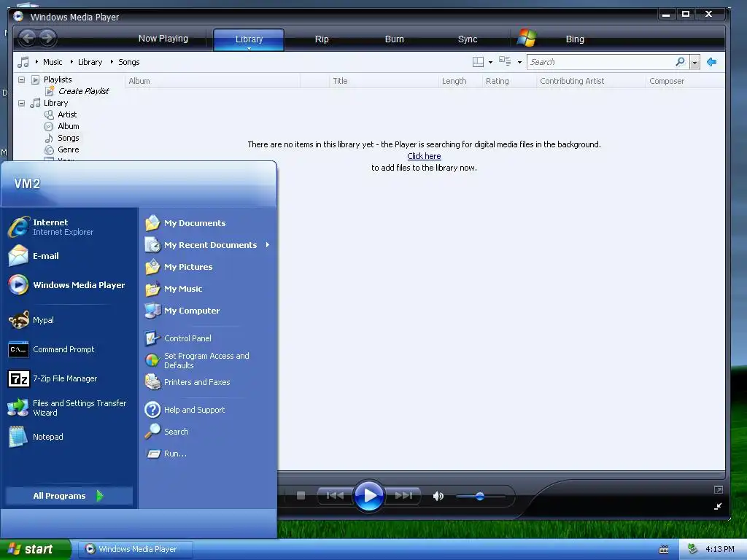Click the blue Play button
The image size is (747, 560).
coord(369,496)
